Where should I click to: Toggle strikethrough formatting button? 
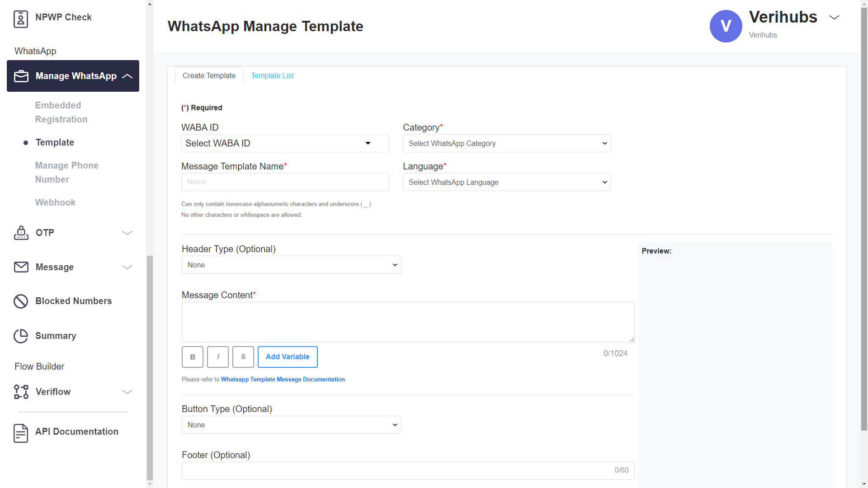243,357
